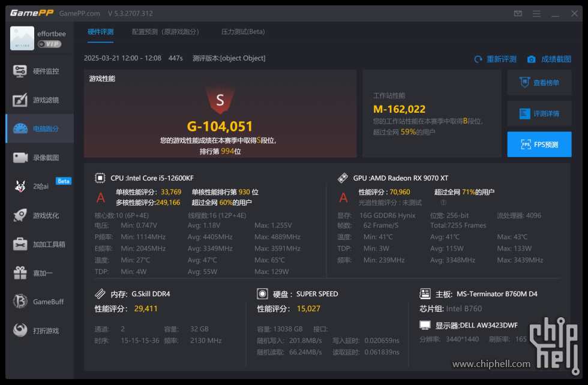Click the effortbee user avatar
Viewport: 588px width, 385px height.
[x=22, y=38]
